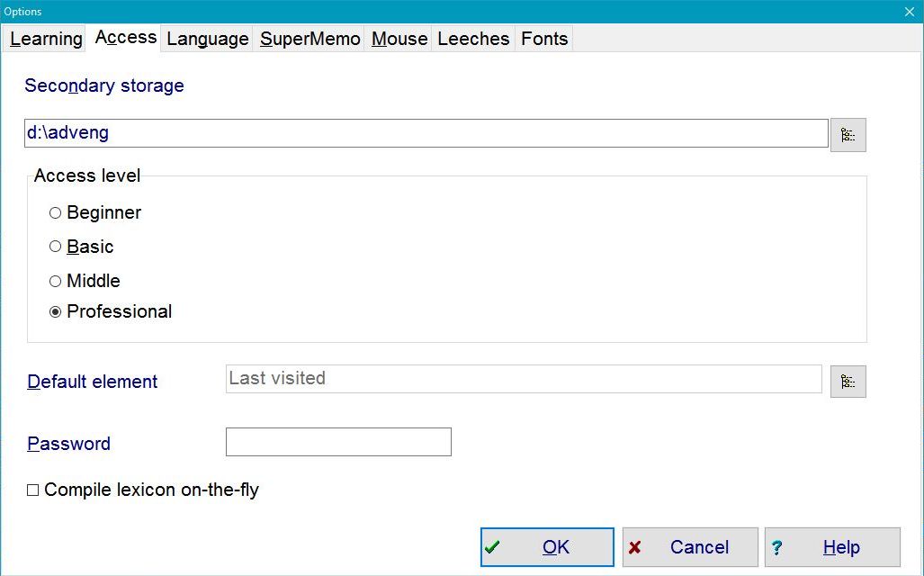The image size is (924, 576).
Task: Select the Beginner access level
Action: [x=56, y=213]
